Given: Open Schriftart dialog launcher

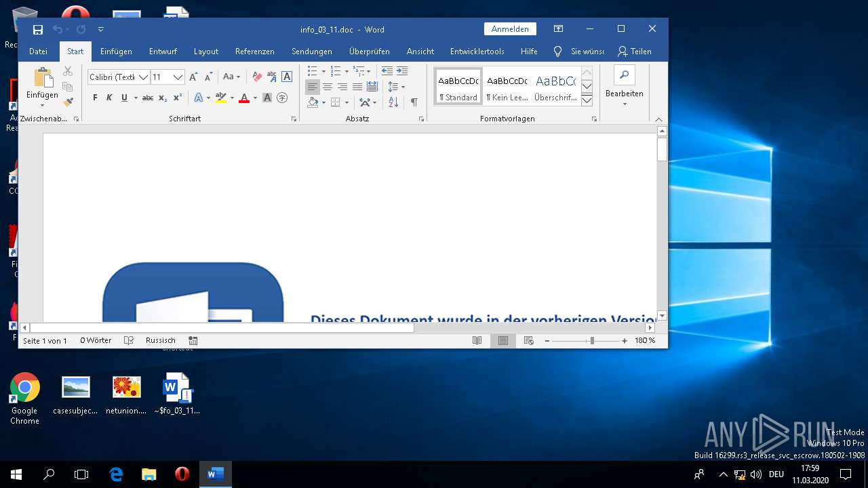Looking at the screenshot, I should click(x=294, y=119).
